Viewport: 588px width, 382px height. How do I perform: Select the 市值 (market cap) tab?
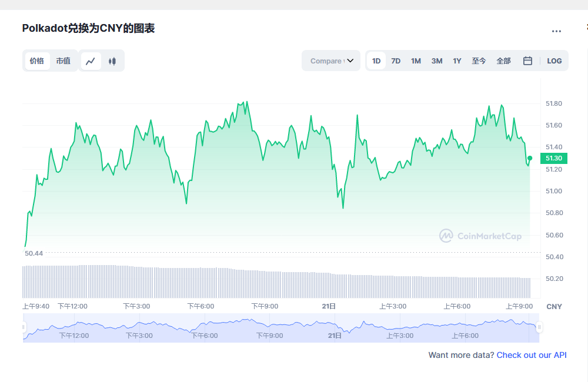pyautogui.click(x=64, y=61)
